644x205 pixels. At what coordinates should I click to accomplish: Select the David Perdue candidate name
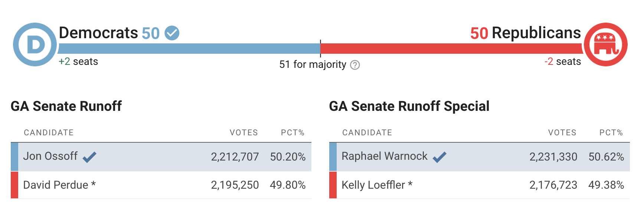pyautogui.click(x=56, y=185)
